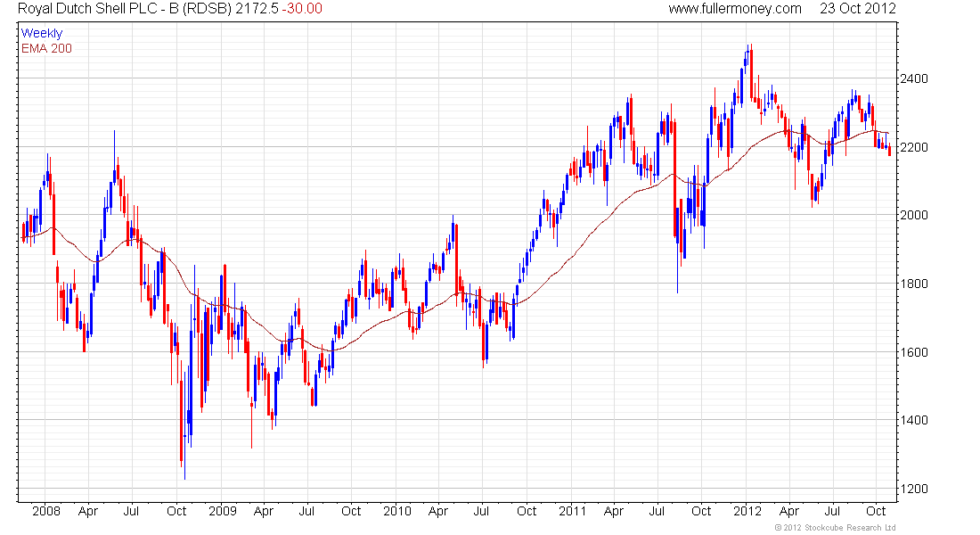
Task: Select the red 'EMA 200' legend label
Action: [x=47, y=48]
